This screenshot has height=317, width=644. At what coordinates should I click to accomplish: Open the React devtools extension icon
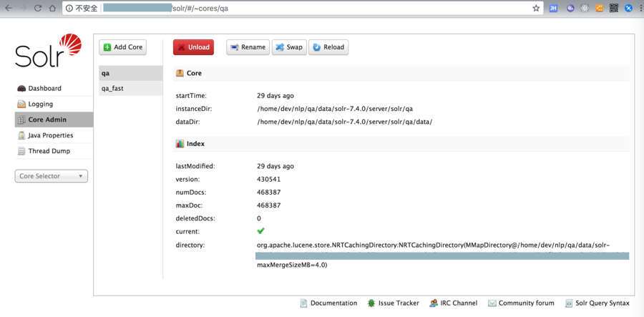point(585,8)
